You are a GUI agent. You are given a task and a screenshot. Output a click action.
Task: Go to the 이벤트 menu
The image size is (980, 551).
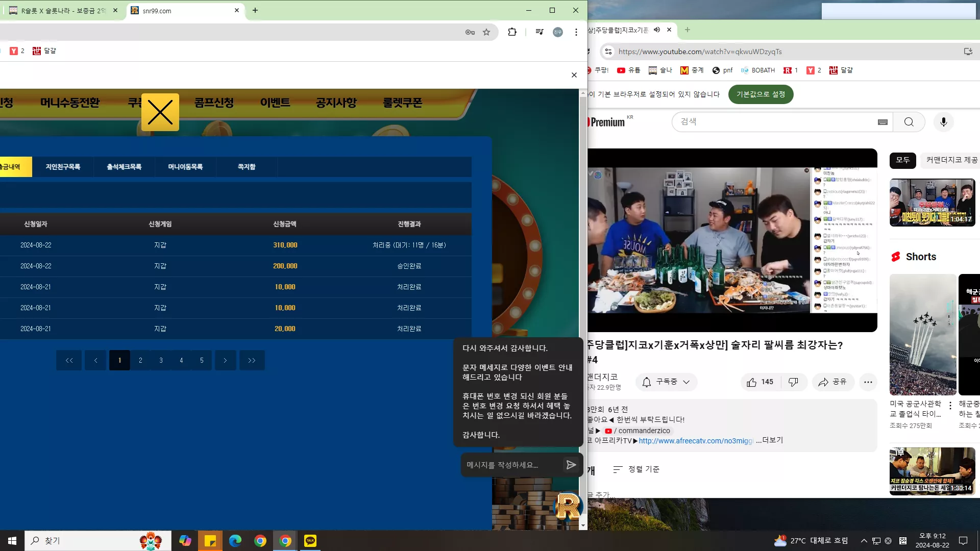click(275, 103)
